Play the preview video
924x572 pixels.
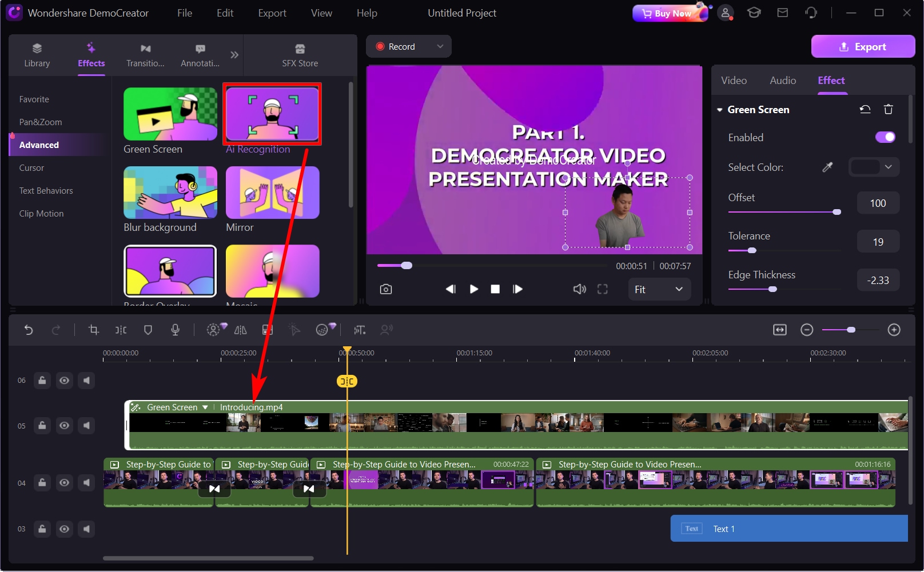[473, 289]
